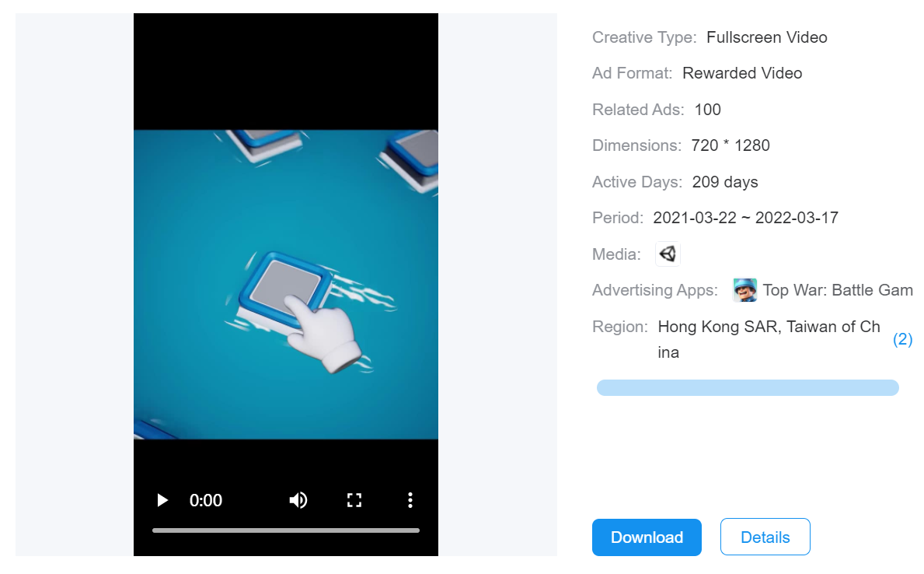Viewport: 924px width, 574px height.
Task: Download the ad creative
Action: 647,537
